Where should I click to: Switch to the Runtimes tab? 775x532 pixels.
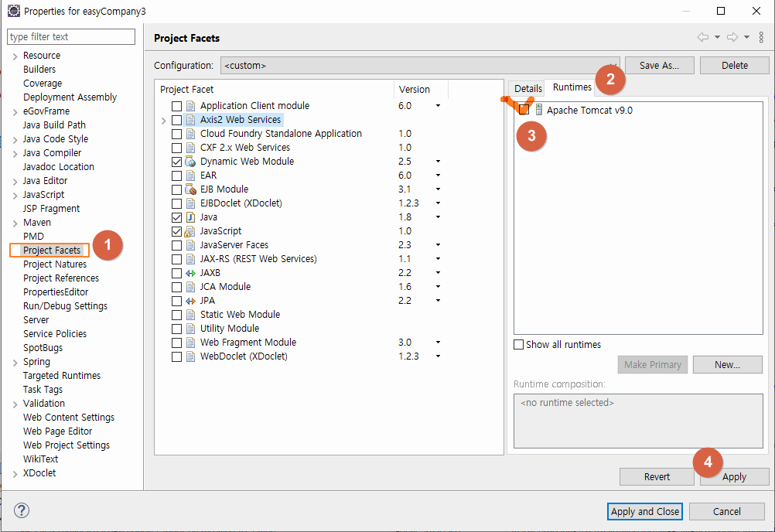click(572, 87)
